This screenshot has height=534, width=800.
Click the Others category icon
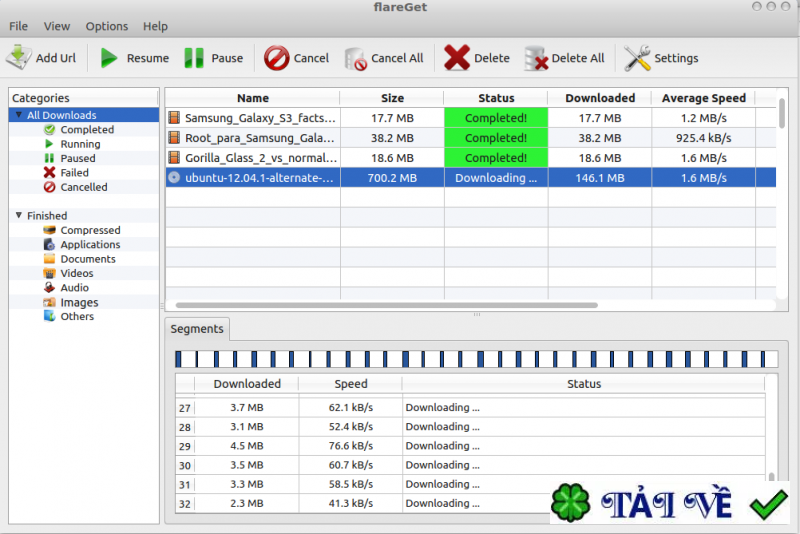[x=49, y=316]
